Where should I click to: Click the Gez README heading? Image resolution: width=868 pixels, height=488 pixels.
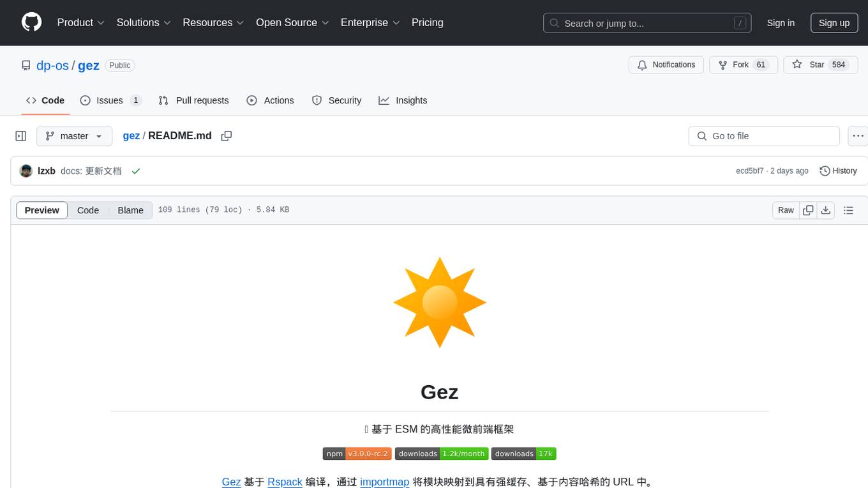440,392
